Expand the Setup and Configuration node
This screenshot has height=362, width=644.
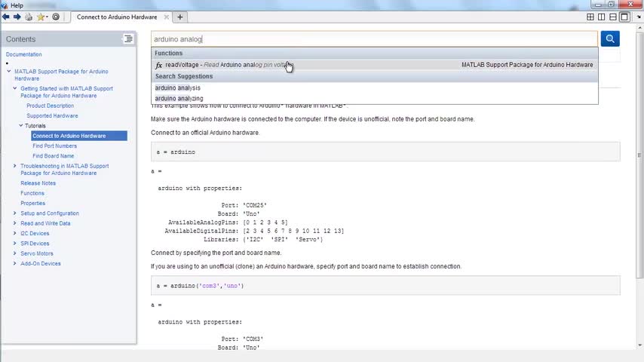pos(15,213)
